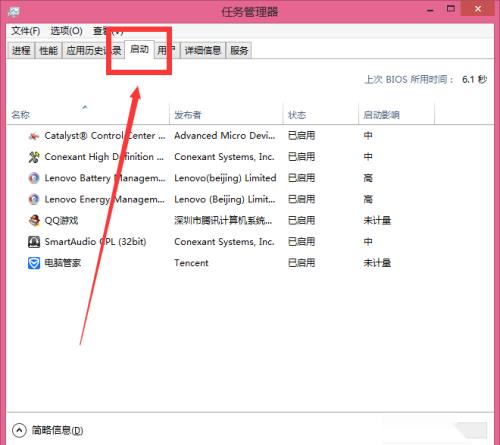Click the SmartAudio CPL icon
This screenshot has height=445, width=500.
coord(34,242)
